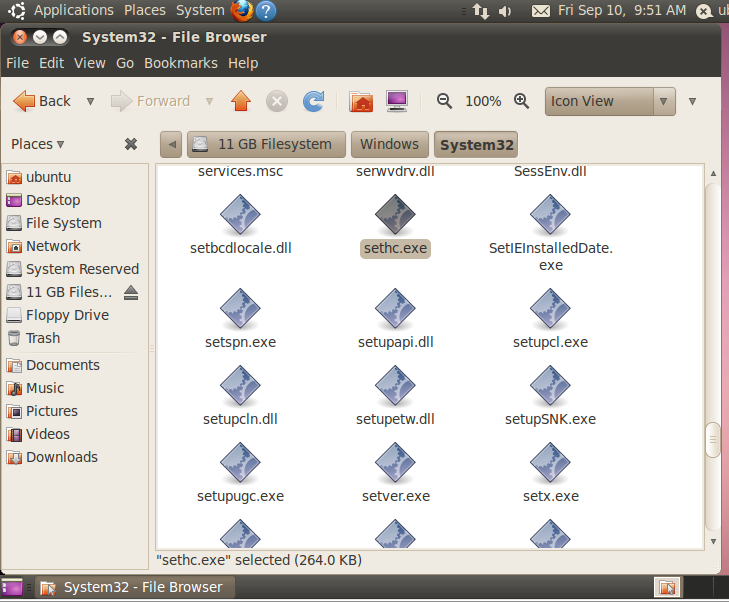Click the services.msc file name
Screen dimensions: 729x602
pos(240,172)
